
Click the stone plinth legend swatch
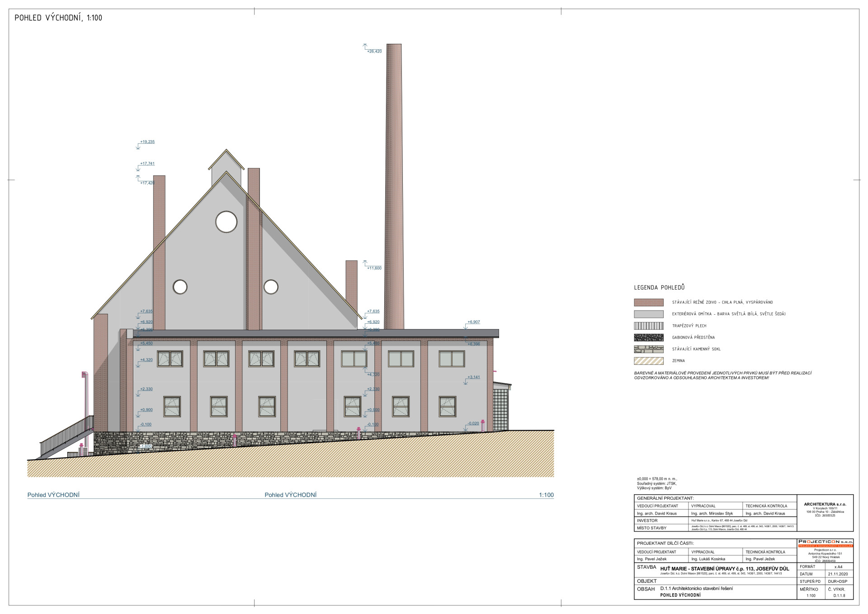click(x=648, y=349)
